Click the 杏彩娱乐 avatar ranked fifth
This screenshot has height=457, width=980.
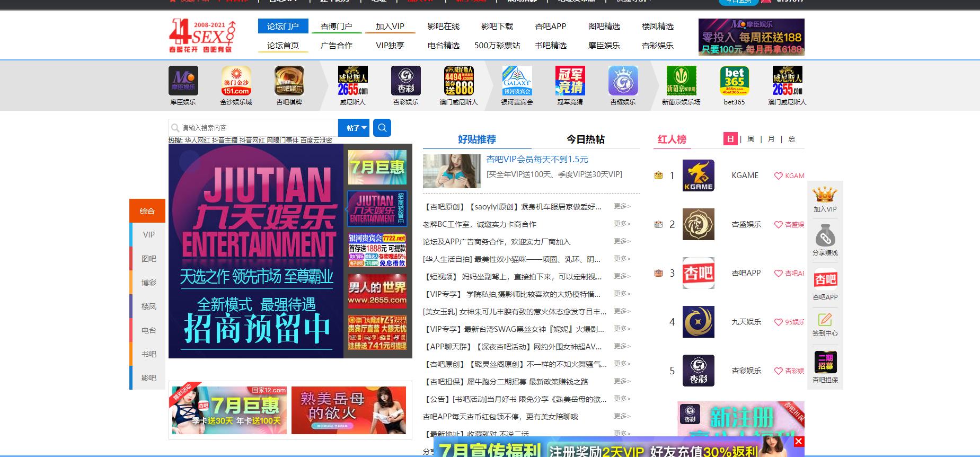pos(698,371)
